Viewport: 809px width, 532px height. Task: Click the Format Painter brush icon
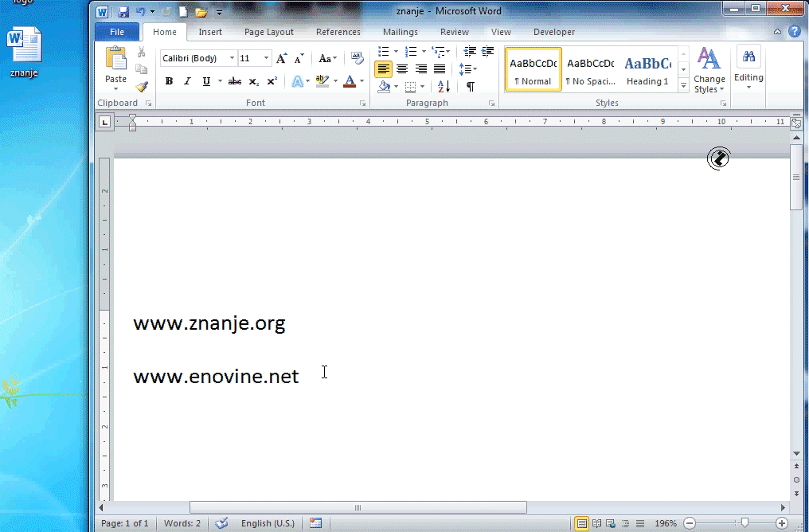(141, 87)
